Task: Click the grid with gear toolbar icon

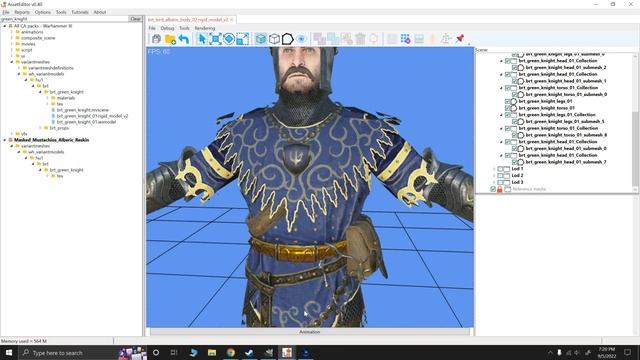Action: click(x=405, y=39)
